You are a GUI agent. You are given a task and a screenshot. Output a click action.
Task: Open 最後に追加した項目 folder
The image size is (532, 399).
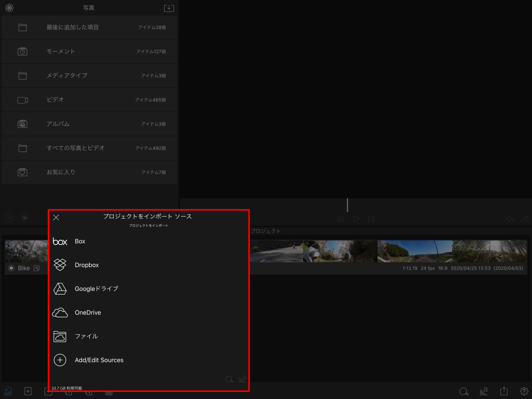click(89, 27)
